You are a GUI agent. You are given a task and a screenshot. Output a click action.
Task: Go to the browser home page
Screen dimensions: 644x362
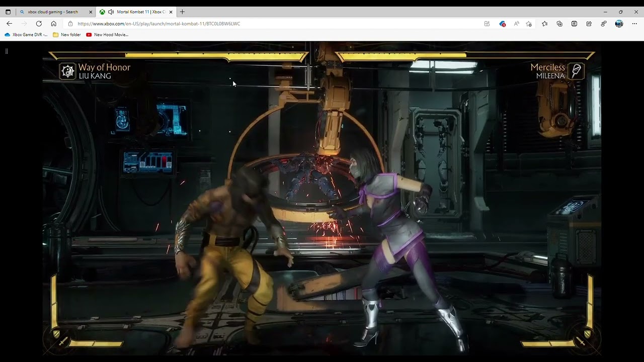pos(53,24)
